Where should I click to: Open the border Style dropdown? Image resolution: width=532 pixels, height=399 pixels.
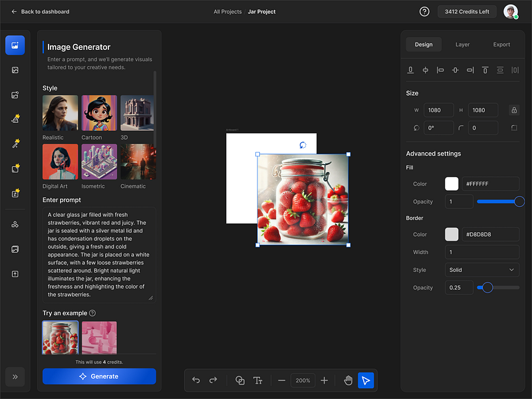tap(482, 270)
